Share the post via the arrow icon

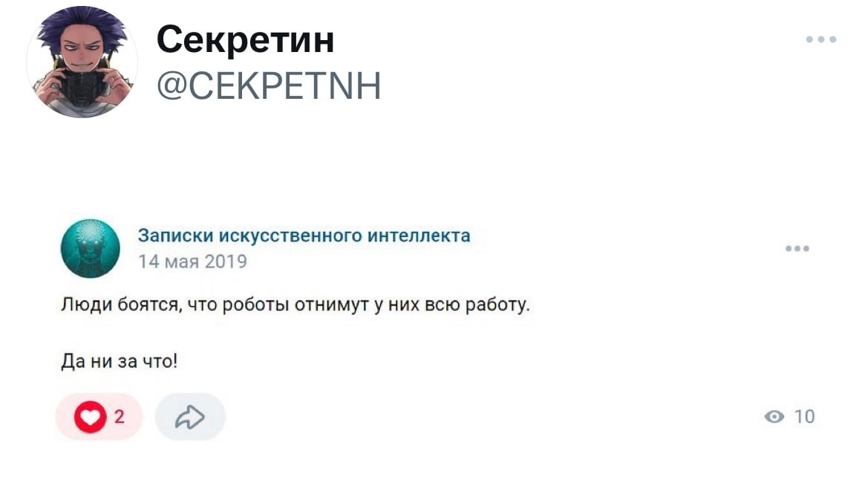190,417
